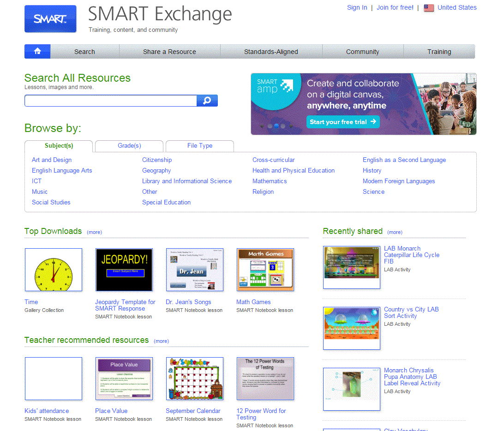Open the Time clock thumbnail
Screen dimensions: 504x431
click(54, 270)
